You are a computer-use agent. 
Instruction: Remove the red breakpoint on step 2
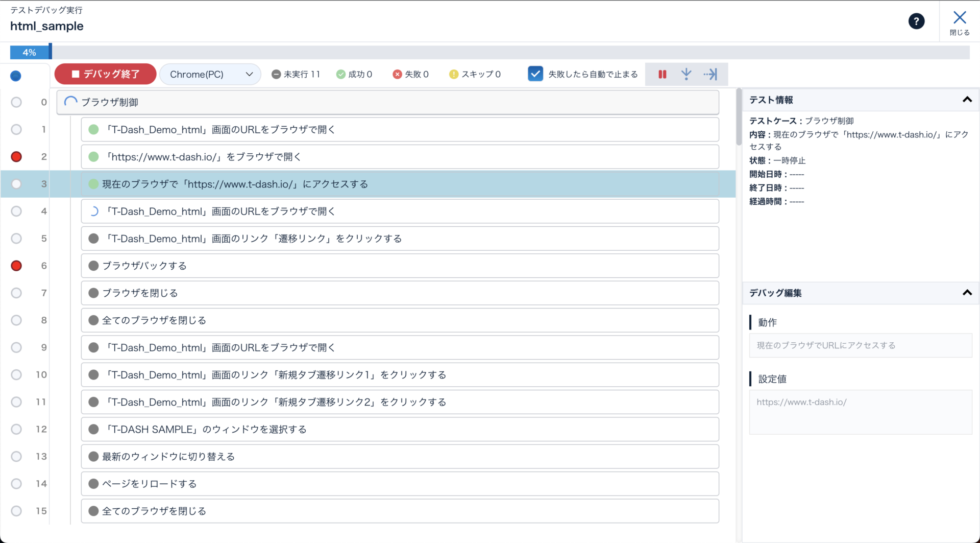click(x=16, y=157)
